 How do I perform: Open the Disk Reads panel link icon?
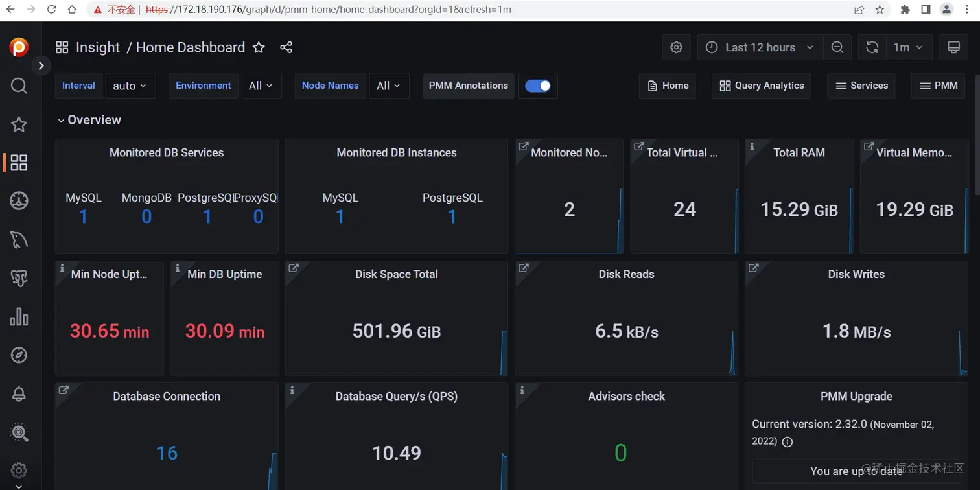click(524, 268)
